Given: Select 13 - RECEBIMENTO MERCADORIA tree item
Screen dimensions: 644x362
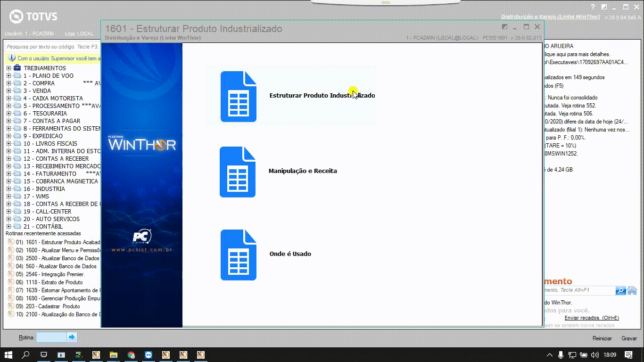Looking at the screenshot, I should 62,166.
